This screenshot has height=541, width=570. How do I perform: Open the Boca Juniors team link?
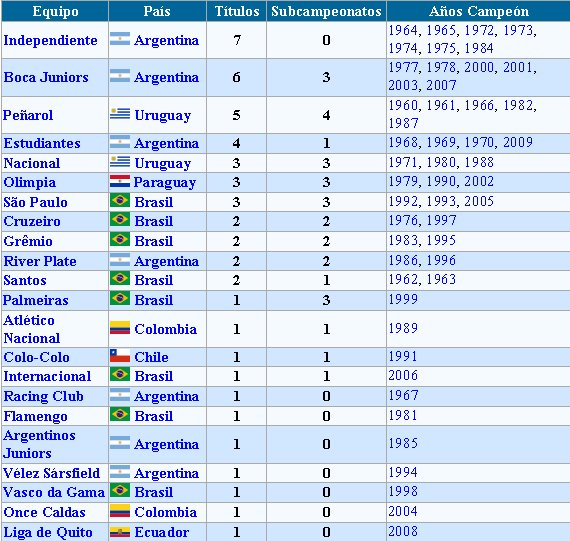tap(46, 77)
